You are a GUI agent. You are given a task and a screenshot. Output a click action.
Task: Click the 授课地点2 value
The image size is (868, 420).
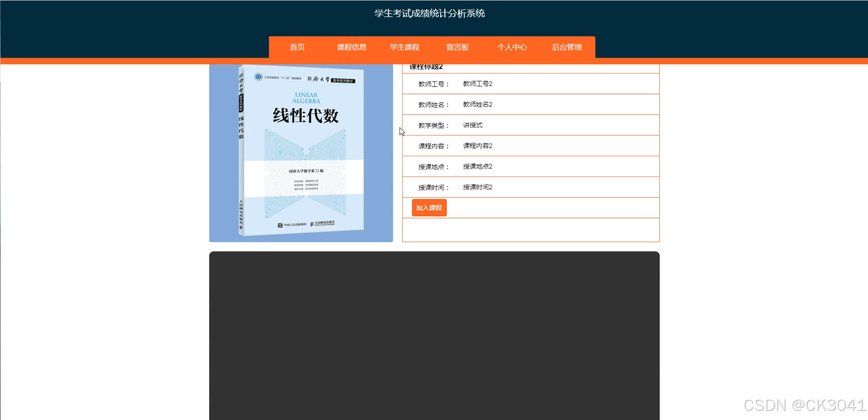point(477,167)
